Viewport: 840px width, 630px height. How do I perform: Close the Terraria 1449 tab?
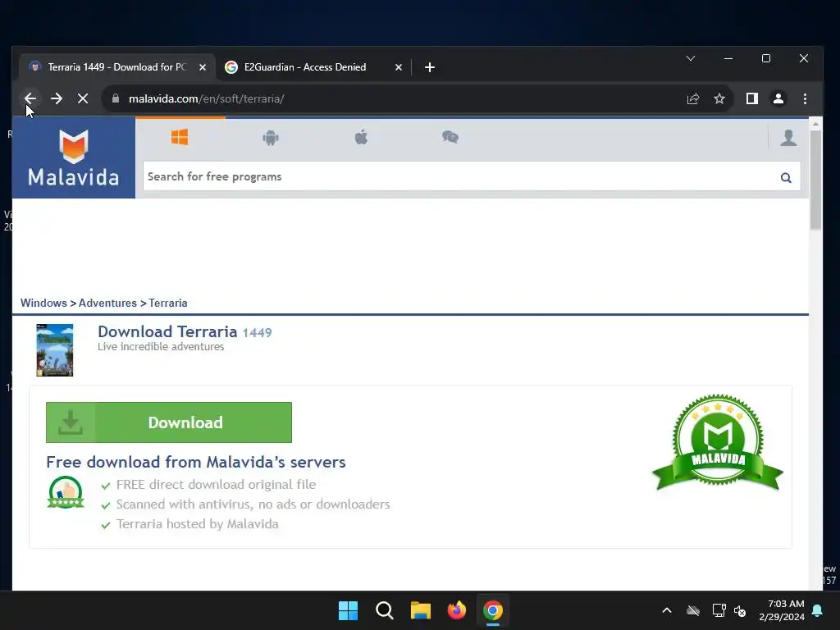[203, 67]
